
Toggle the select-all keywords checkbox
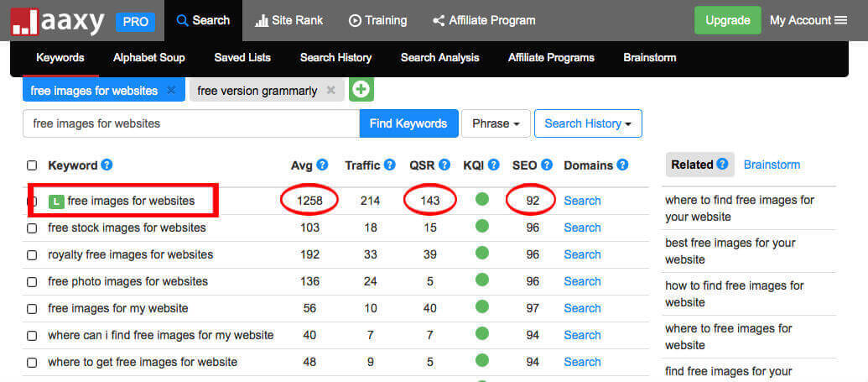pyautogui.click(x=32, y=165)
